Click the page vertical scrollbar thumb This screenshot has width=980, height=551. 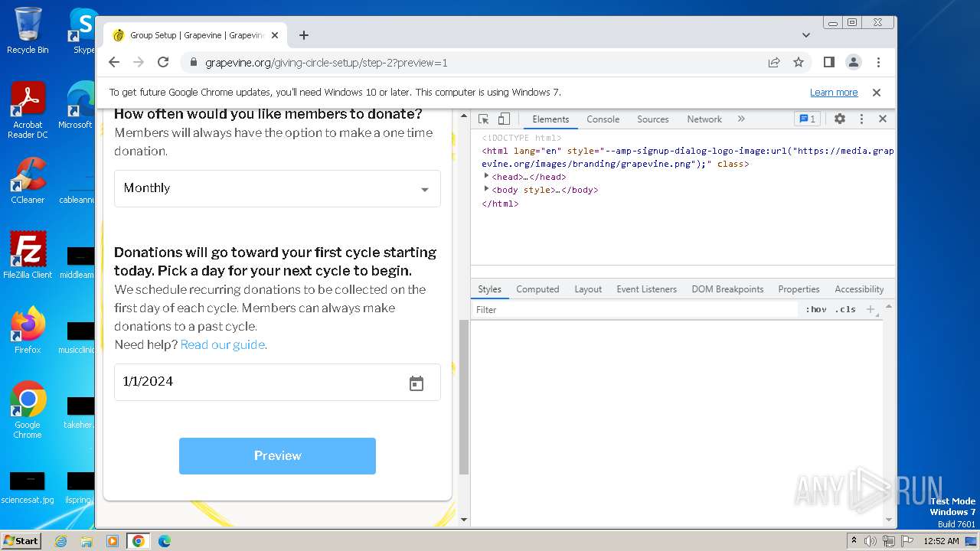[x=463, y=396]
